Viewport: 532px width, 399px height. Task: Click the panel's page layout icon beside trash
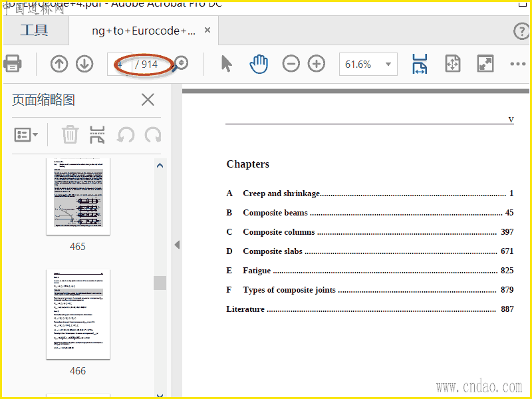tap(97, 135)
